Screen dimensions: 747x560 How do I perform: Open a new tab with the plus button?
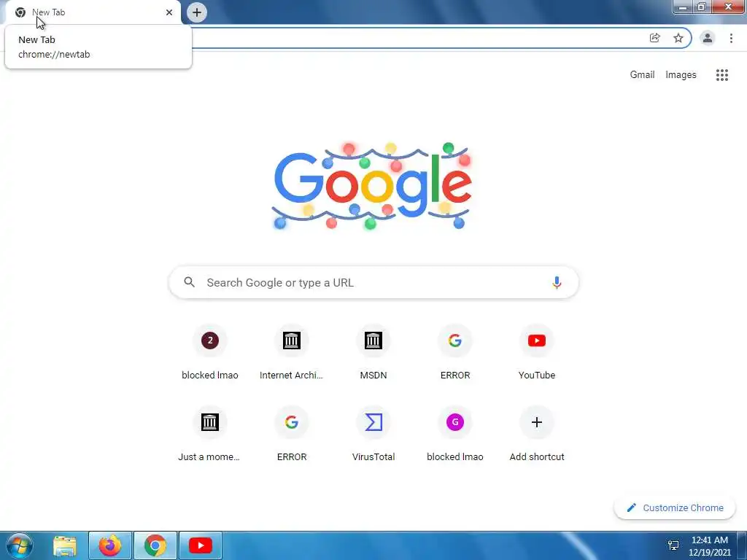coord(197,12)
